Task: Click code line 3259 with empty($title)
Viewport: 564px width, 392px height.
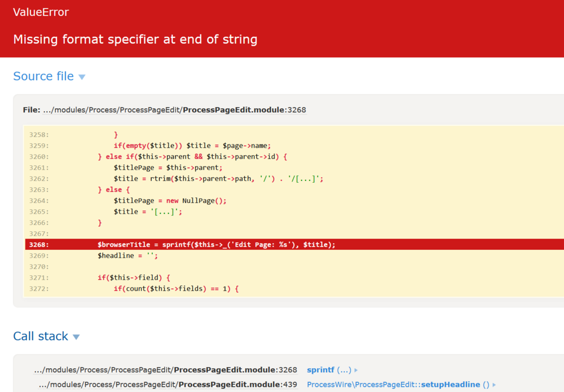Action: (192, 146)
